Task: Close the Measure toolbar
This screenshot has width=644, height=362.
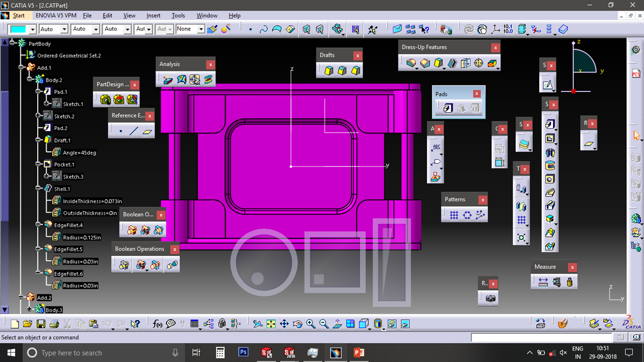Action: tap(572, 267)
